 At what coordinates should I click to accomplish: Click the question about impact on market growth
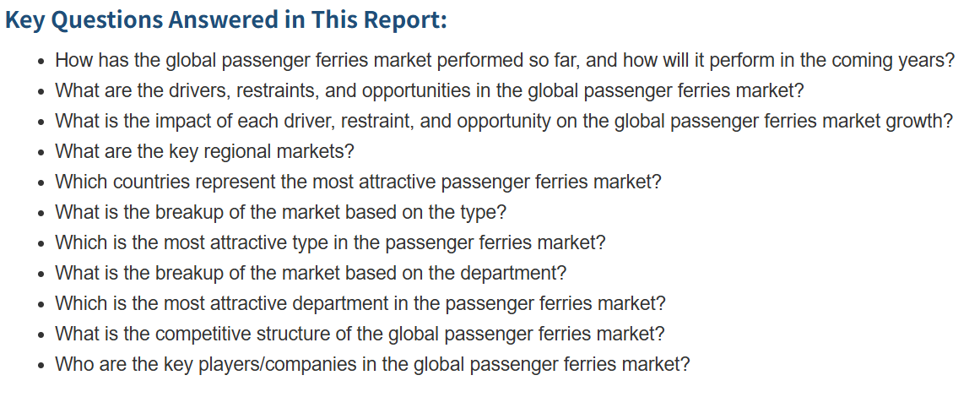503,122
